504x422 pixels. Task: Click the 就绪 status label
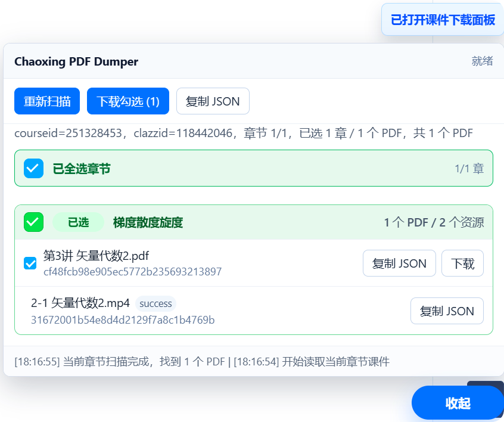pos(482,61)
